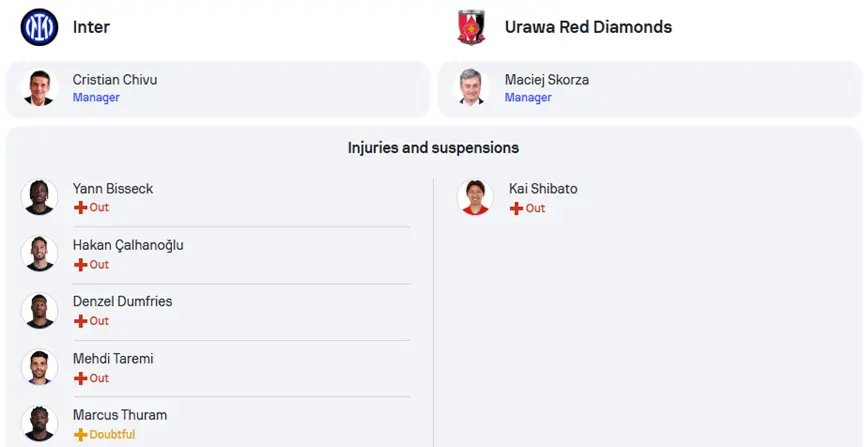Click the red injury cross under Hakan Çalhanoğlu

click(80, 265)
